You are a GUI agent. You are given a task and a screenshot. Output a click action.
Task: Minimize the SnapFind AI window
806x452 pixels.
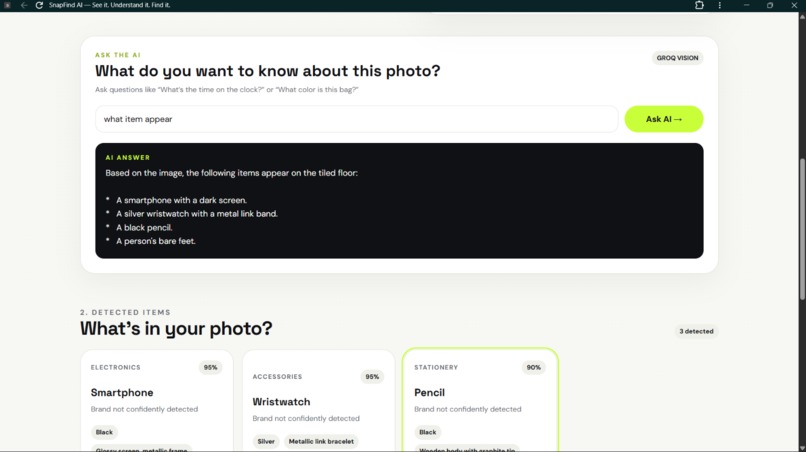(746, 5)
